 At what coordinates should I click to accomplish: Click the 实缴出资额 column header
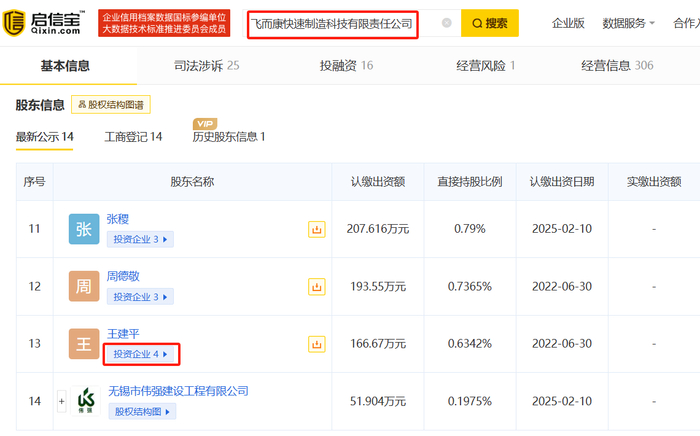[654, 182]
